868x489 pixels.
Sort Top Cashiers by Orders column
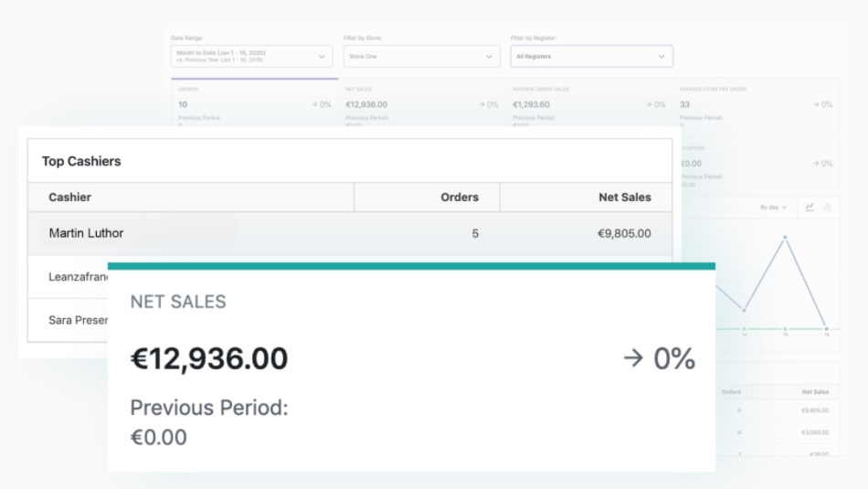pos(427,197)
